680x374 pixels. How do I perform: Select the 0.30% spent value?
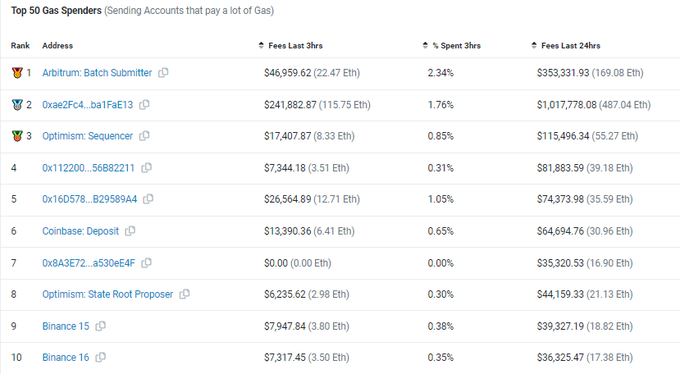click(x=441, y=294)
